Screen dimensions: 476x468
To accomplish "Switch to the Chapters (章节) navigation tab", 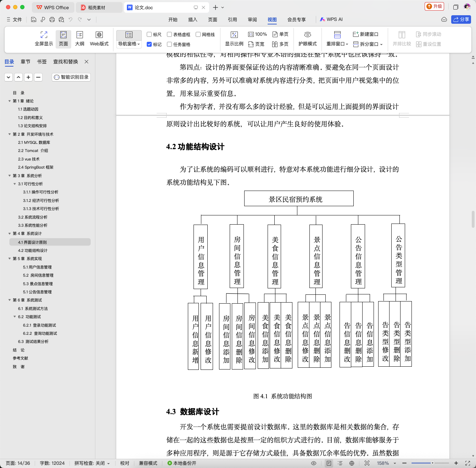I will click(x=26, y=62).
